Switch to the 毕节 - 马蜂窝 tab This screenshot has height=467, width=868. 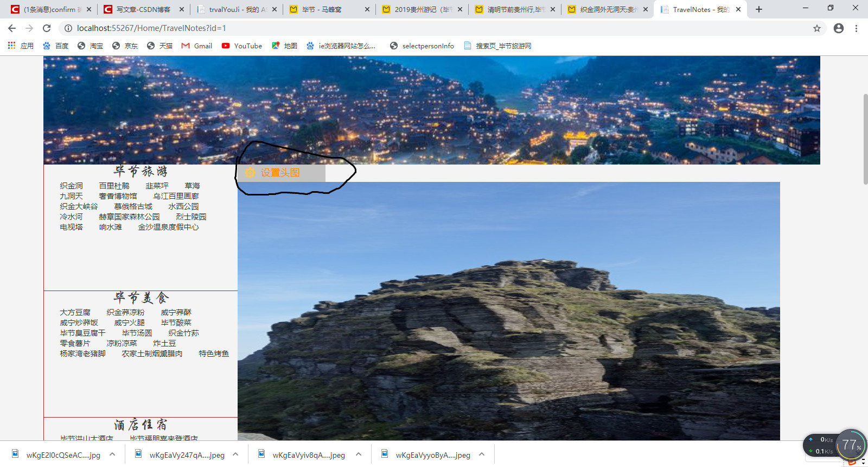(329, 9)
